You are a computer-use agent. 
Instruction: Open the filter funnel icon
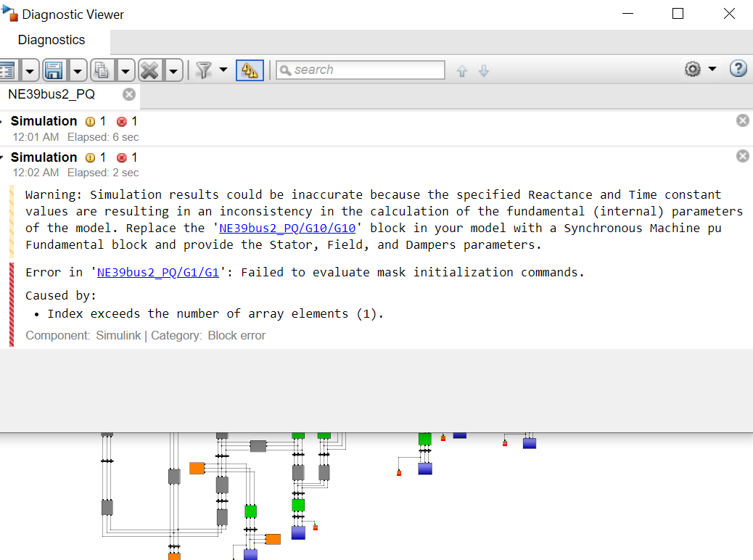point(204,70)
